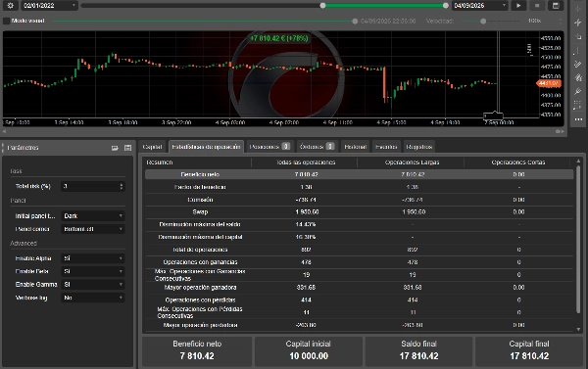Switch to the Eventos tab
The image size is (588, 369).
point(386,147)
